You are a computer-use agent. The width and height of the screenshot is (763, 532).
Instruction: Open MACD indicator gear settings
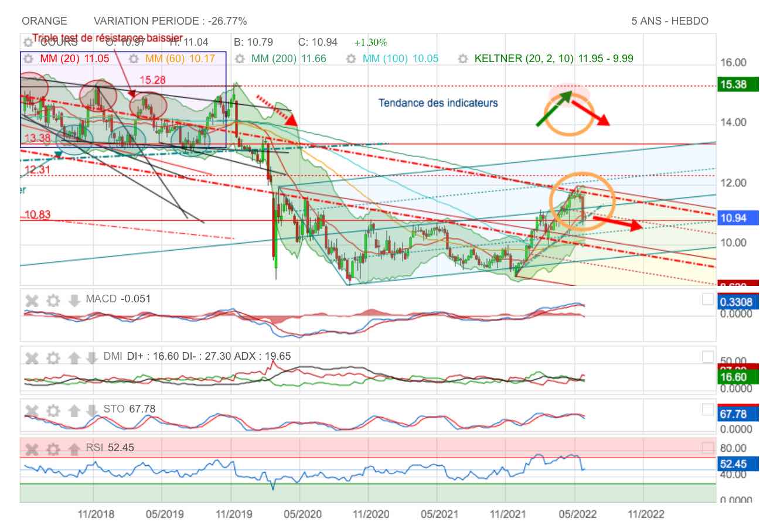click(x=53, y=301)
